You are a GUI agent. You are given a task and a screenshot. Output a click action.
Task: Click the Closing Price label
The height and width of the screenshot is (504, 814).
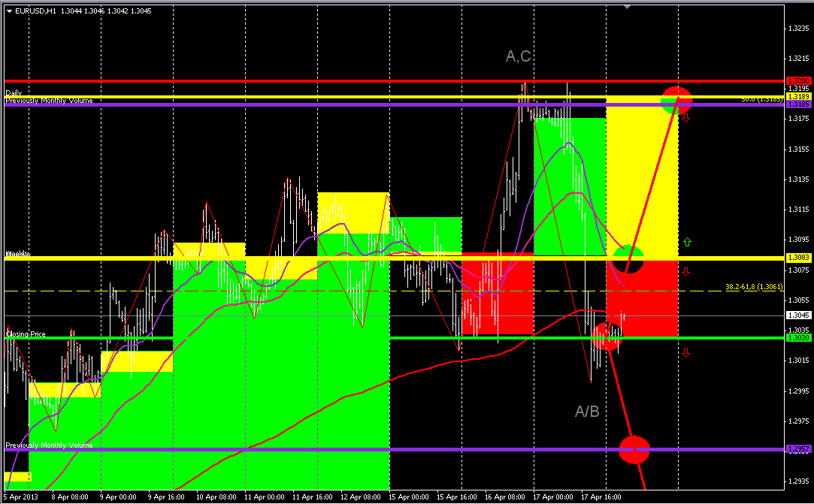click(26, 333)
